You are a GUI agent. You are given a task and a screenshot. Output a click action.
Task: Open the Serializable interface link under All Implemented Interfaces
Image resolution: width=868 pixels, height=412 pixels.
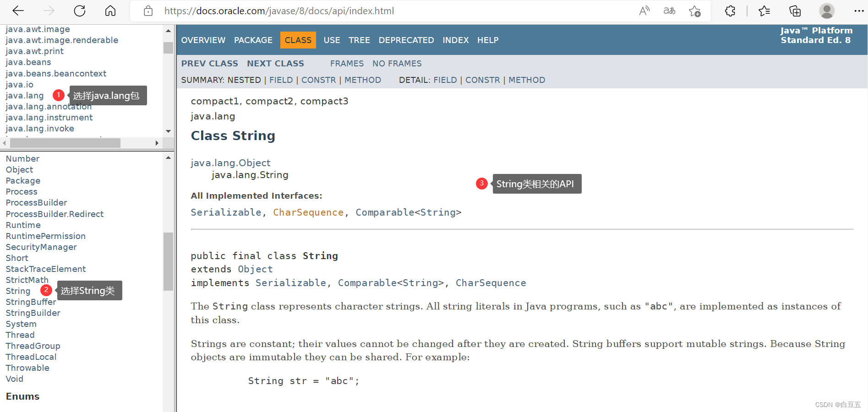click(226, 212)
